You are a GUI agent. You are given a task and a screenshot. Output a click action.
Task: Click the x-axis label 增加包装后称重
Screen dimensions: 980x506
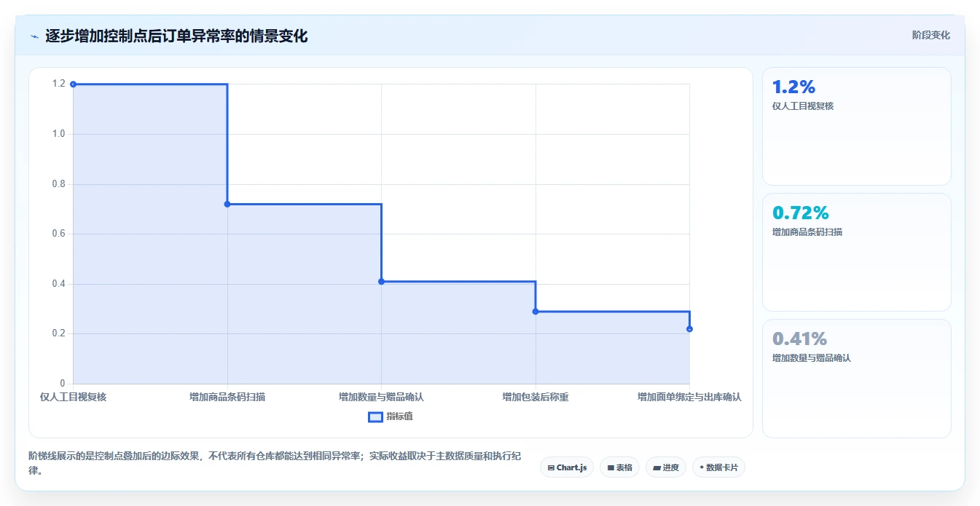536,397
